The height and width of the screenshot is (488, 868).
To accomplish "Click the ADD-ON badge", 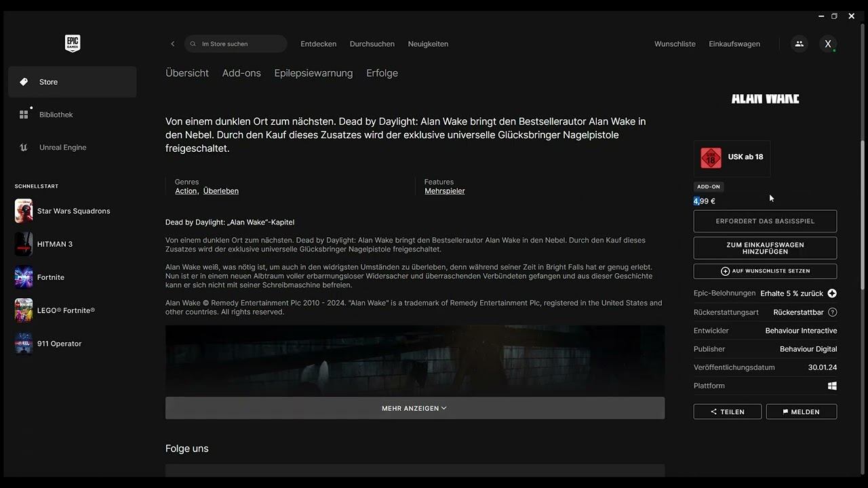I will pos(709,186).
